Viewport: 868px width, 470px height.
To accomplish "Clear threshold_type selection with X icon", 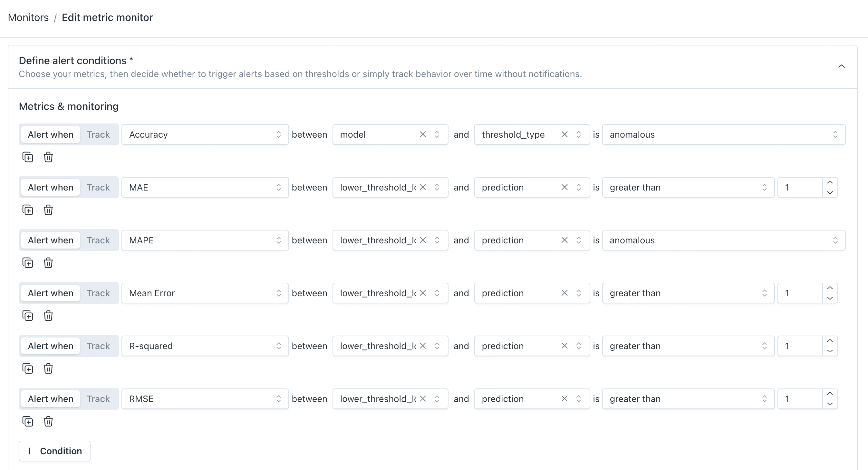I will (x=564, y=134).
